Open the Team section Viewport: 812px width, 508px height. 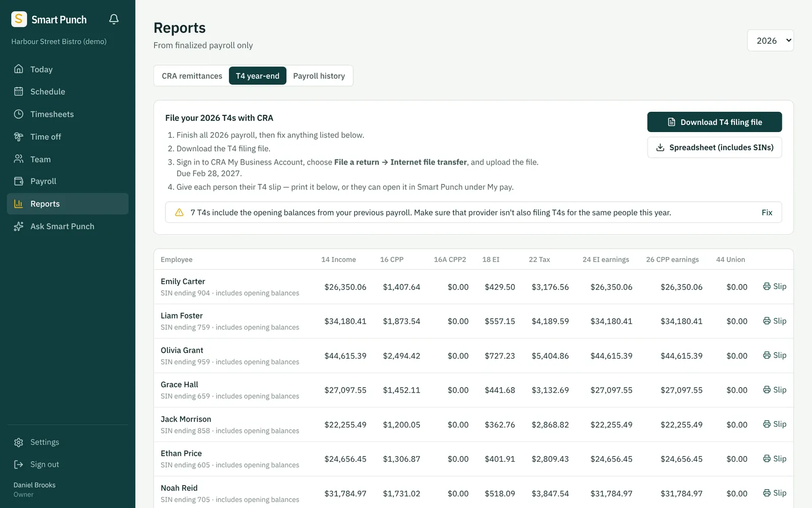pyautogui.click(x=67, y=159)
